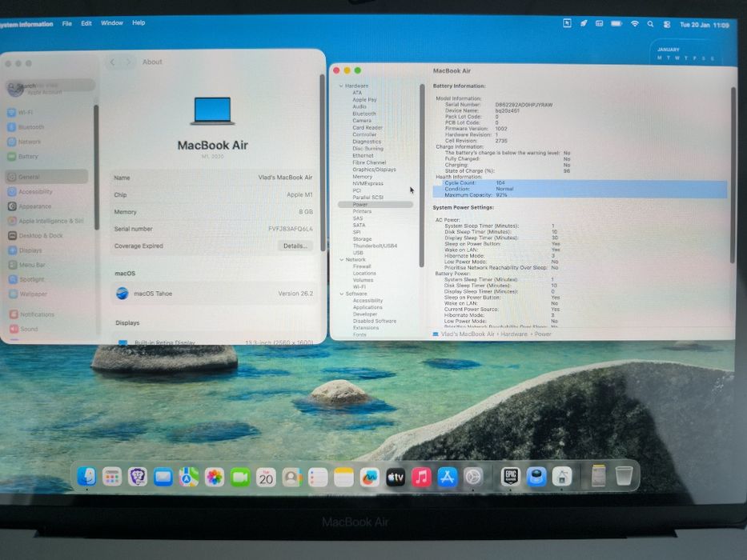Open the Launchpad apps grid in dock

(112, 477)
